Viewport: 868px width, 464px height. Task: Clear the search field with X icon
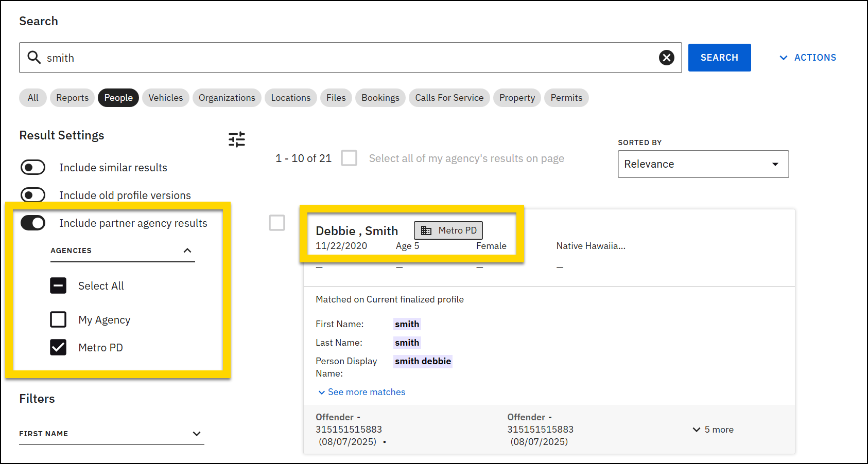click(667, 58)
